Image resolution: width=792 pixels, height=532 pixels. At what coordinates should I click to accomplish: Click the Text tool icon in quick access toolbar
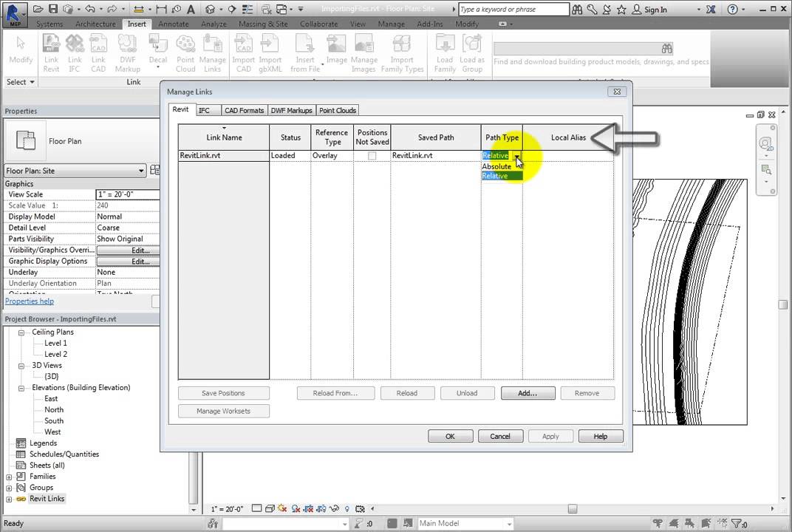pos(191,9)
